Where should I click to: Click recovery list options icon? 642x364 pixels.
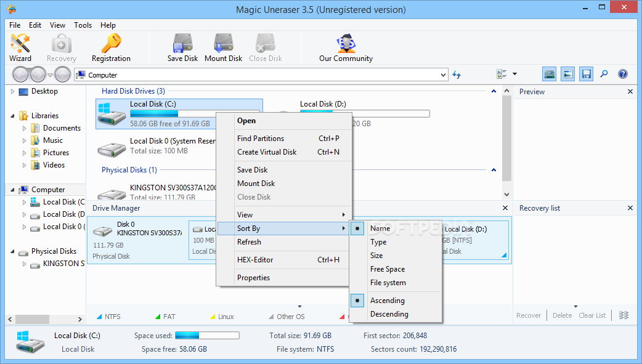tap(624, 315)
